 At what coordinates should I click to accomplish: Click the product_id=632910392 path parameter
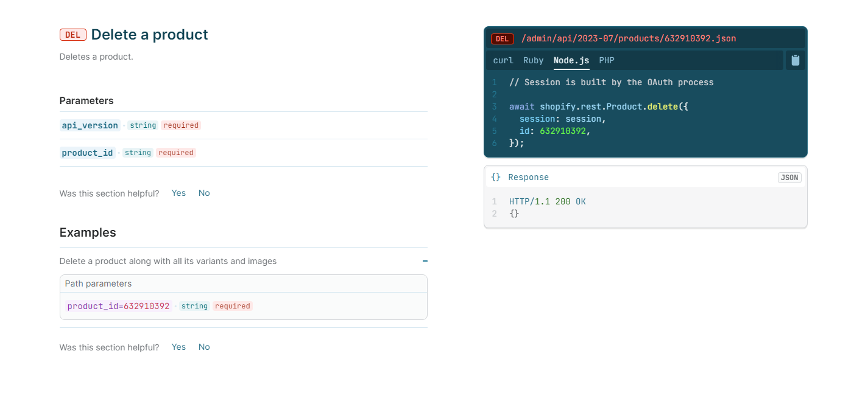(x=118, y=306)
